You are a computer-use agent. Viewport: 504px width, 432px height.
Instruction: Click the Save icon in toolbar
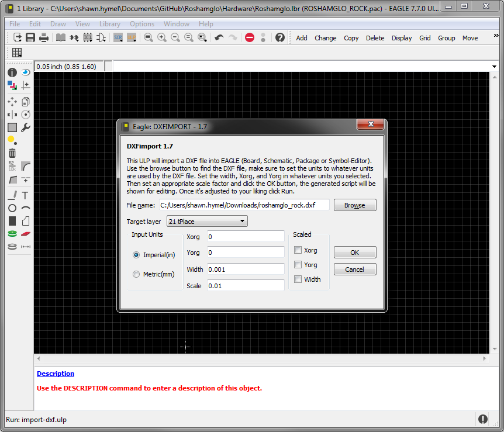(30, 37)
